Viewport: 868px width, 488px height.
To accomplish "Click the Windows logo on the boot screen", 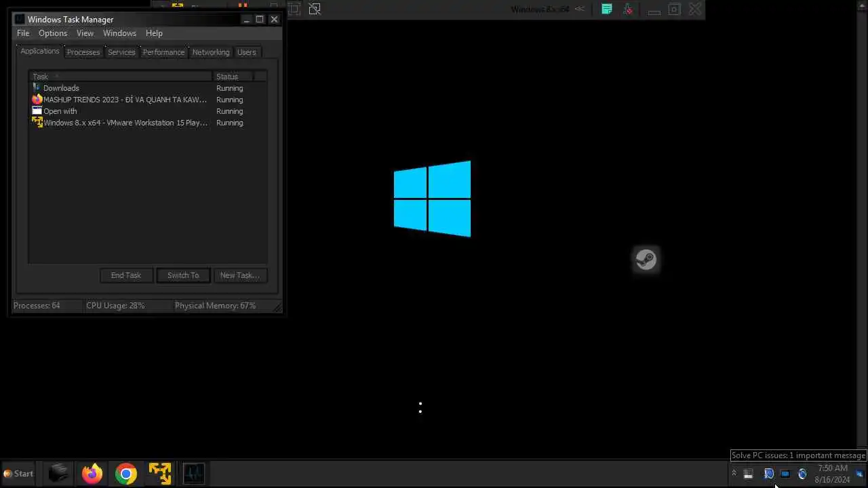I will (432, 199).
